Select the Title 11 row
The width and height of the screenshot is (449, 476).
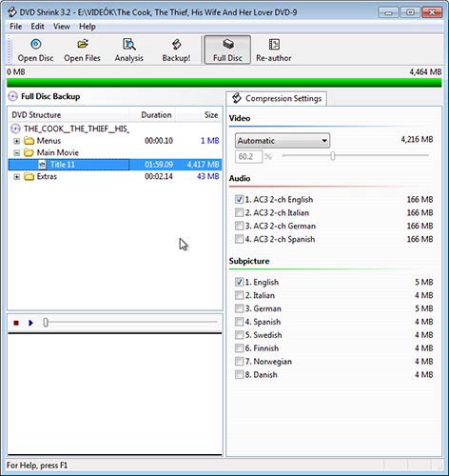[115, 165]
